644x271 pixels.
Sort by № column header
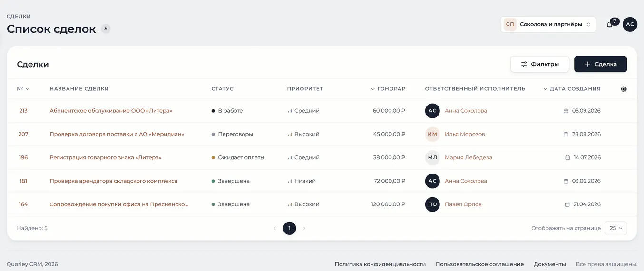pyautogui.click(x=23, y=89)
